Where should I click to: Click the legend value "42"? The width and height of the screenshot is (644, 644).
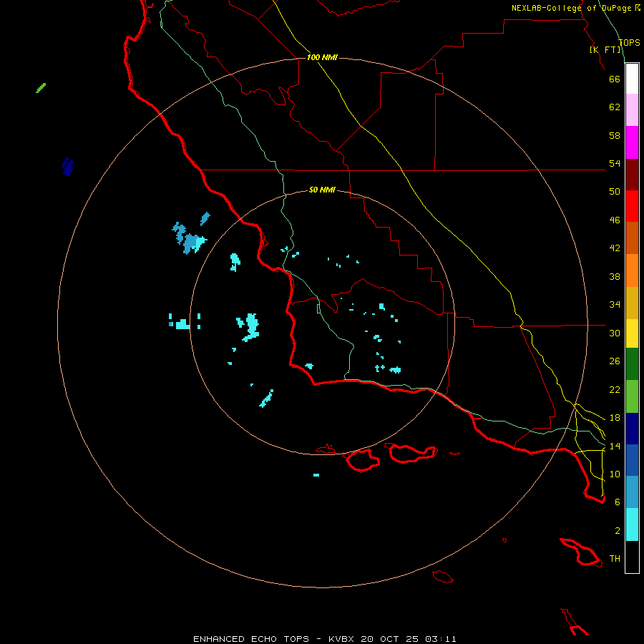click(x=615, y=248)
